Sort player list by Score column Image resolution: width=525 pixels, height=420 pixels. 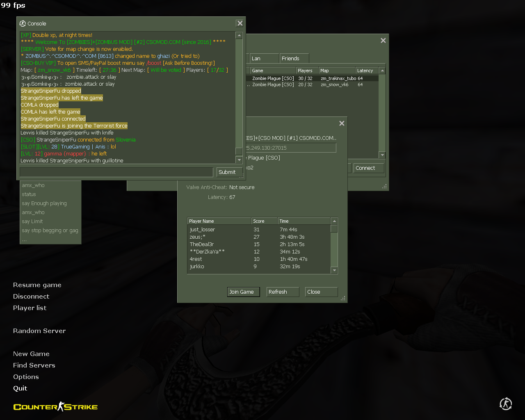pos(264,221)
